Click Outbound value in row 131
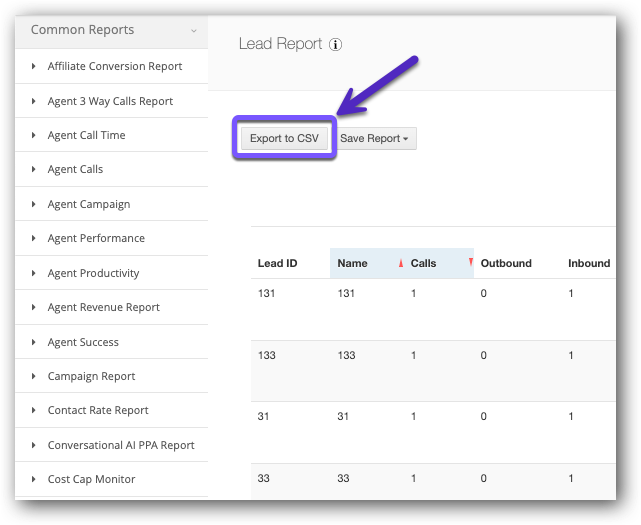 point(484,293)
